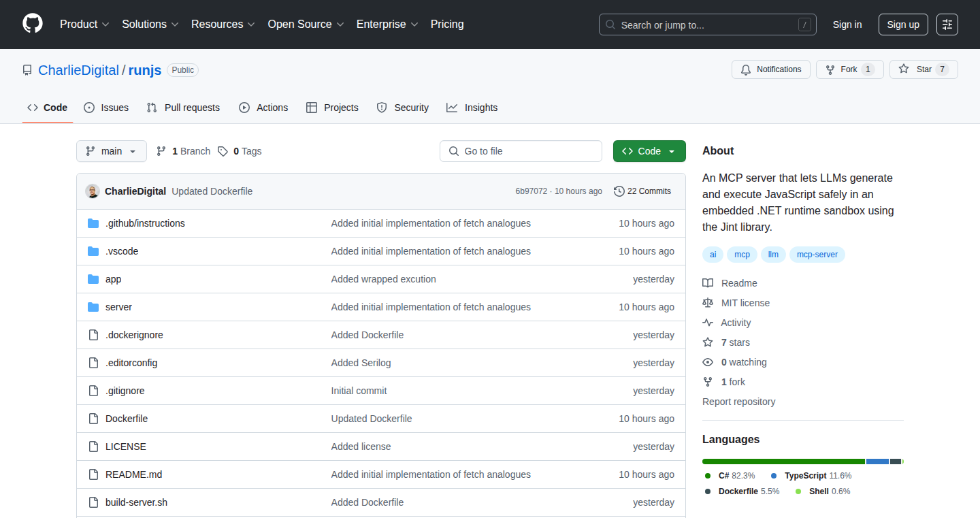Click the Sign in link
This screenshot has width=980, height=518.
tap(847, 25)
